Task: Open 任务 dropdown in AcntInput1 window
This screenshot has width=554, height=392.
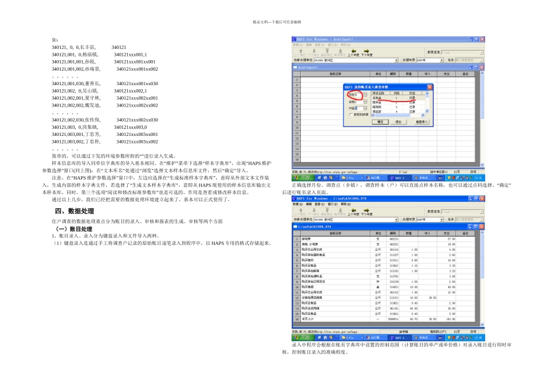Action: [481, 61]
